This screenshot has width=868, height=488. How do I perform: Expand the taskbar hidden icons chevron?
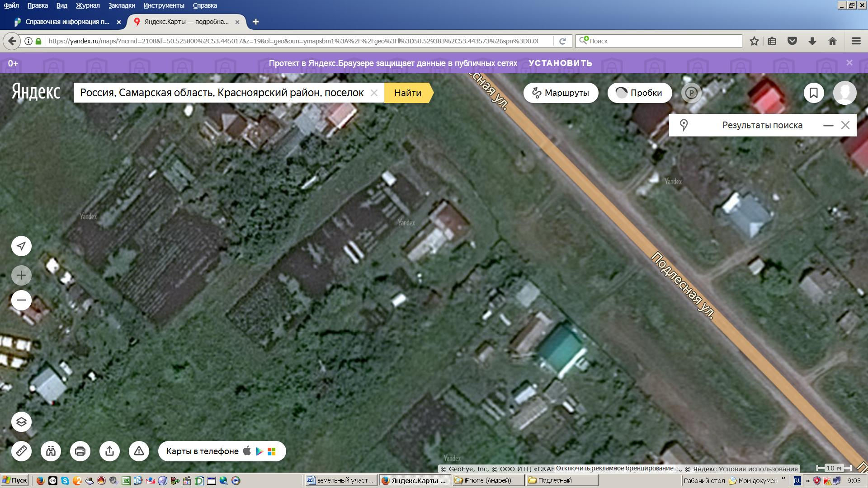pos(808,481)
